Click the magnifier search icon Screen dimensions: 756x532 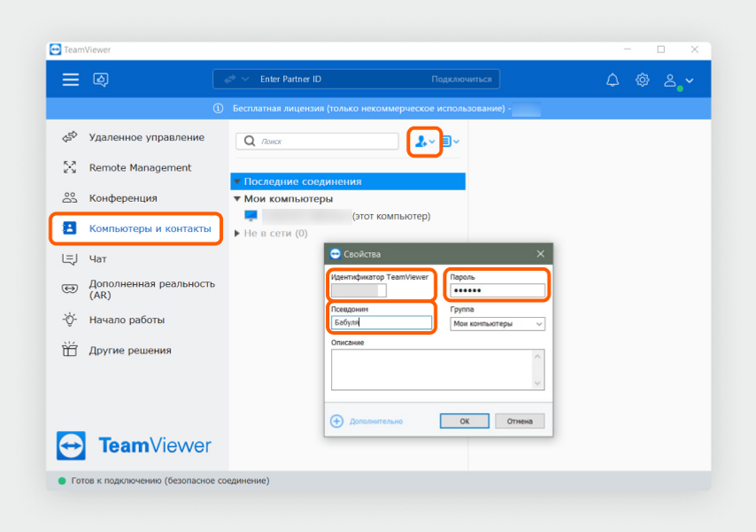pos(250,142)
